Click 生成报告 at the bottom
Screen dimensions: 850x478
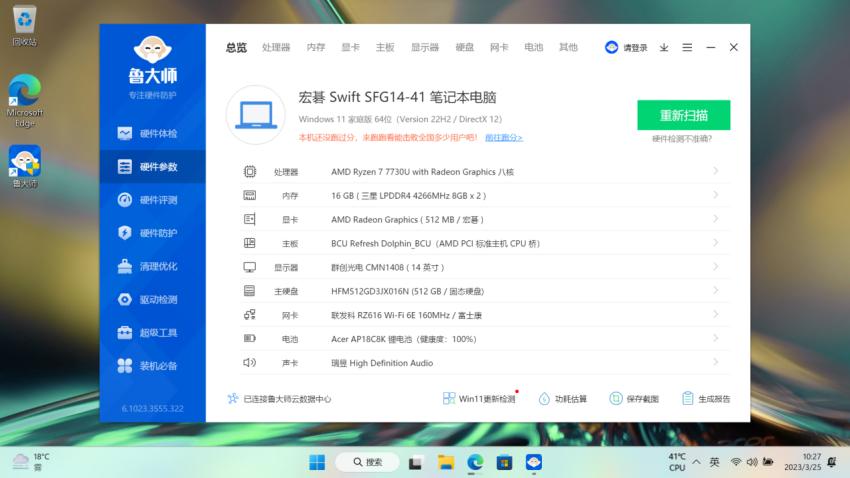click(707, 399)
